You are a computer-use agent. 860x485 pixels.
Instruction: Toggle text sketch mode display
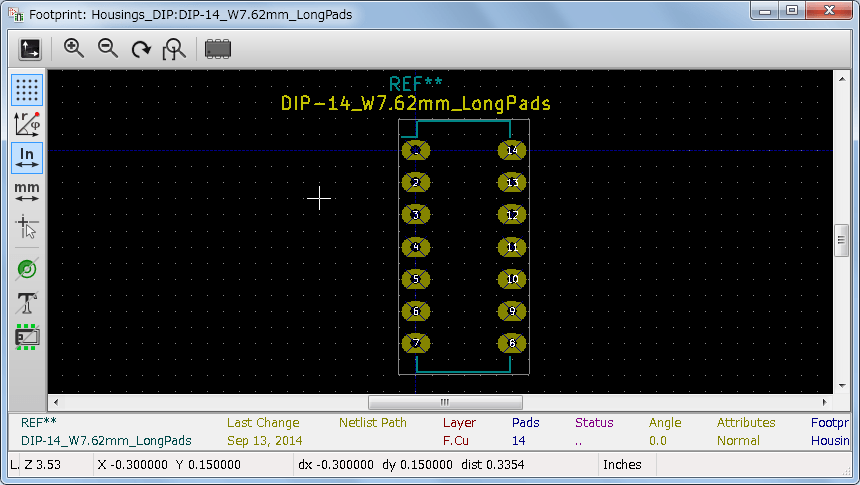[27, 303]
